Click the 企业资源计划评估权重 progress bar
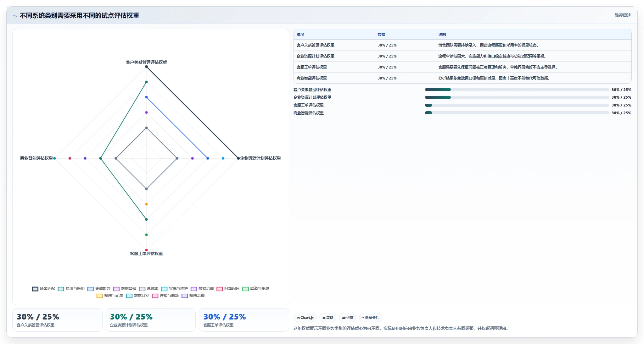This screenshot has width=644, height=344. pyautogui.click(x=517, y=97)
